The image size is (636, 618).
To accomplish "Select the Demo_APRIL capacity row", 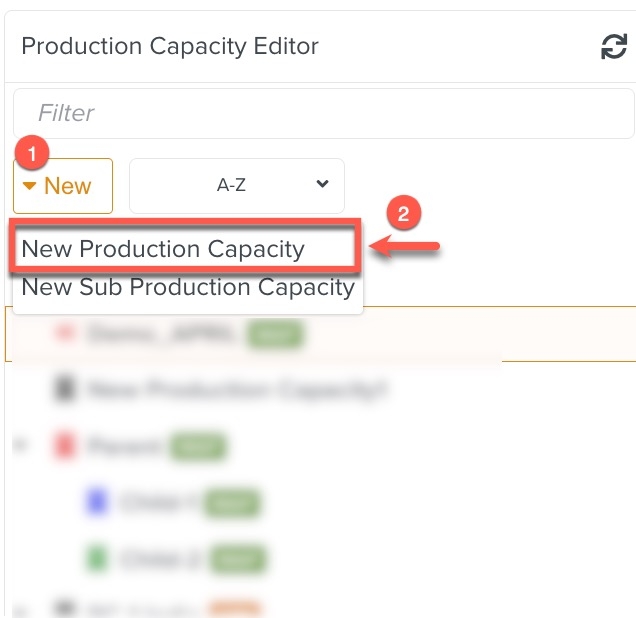I will point(160,334).
